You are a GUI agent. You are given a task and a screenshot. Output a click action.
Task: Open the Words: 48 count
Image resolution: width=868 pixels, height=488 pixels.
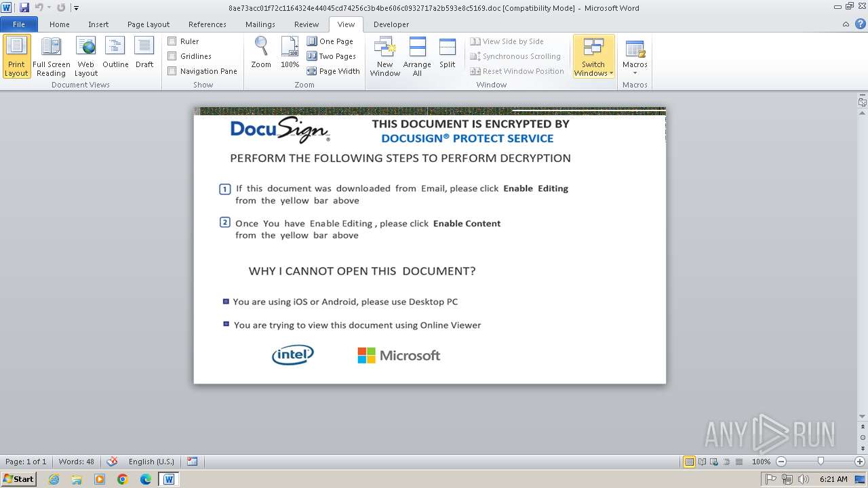[77, 462]
